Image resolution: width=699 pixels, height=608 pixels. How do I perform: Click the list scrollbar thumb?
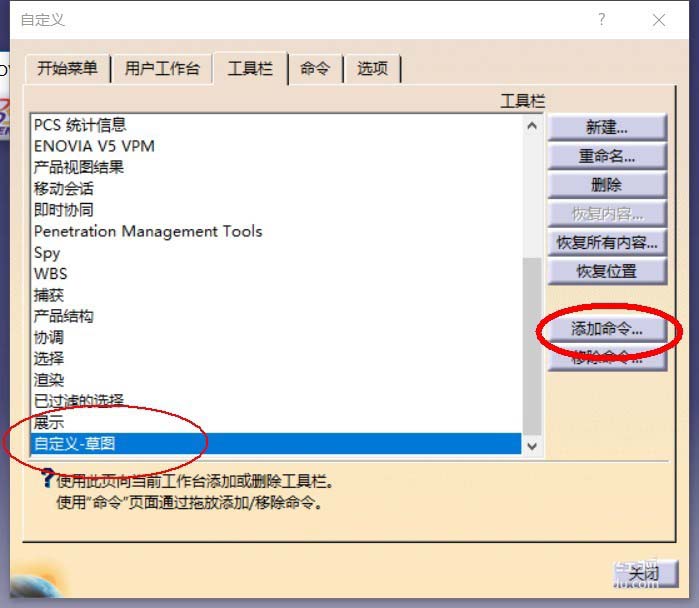(x=532, y=346)
